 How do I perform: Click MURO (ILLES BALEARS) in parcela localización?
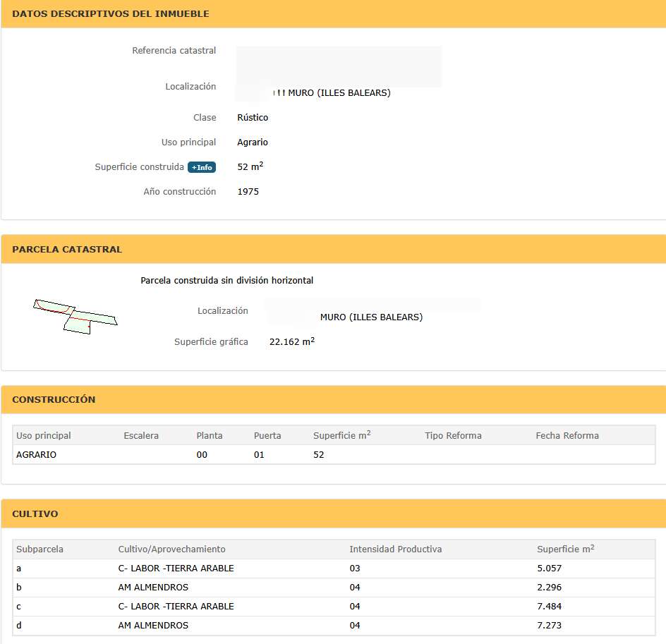[x=371, y=317]
